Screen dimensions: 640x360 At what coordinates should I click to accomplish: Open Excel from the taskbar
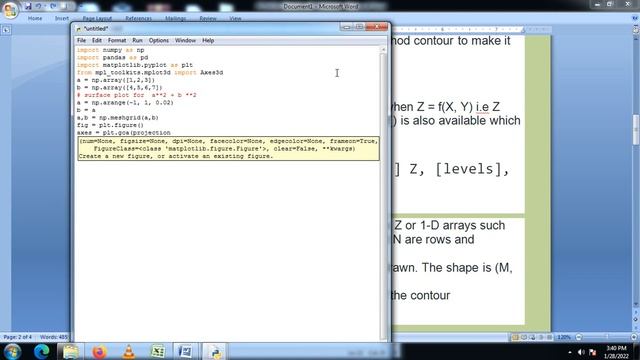(x=158, y=351)
